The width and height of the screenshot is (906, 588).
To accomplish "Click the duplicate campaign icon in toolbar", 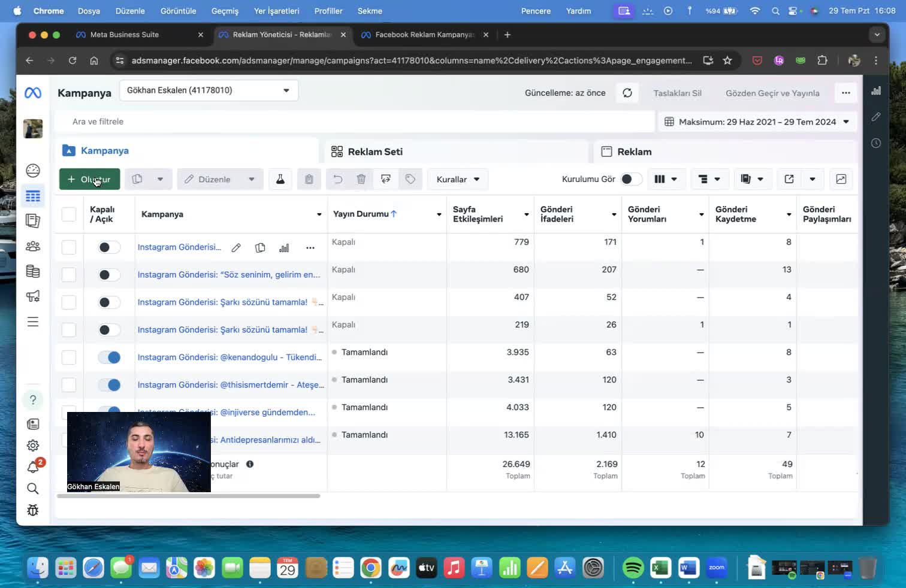I will coord(137,179).
